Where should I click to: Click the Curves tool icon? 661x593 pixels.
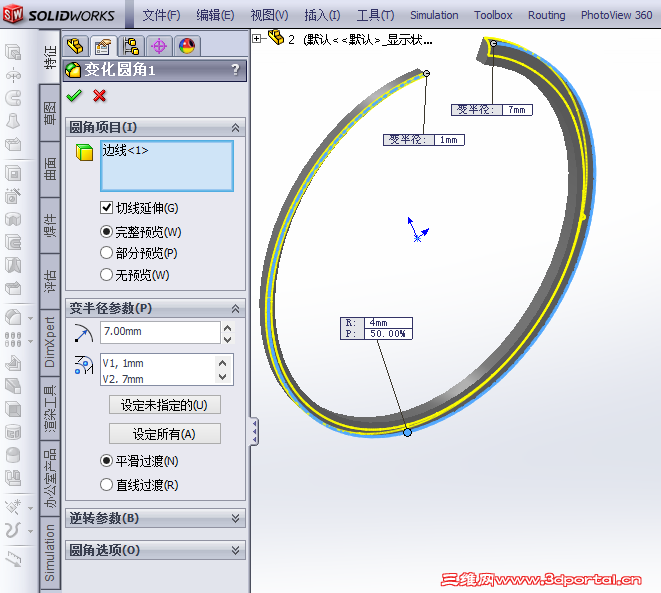pos(13,530)
